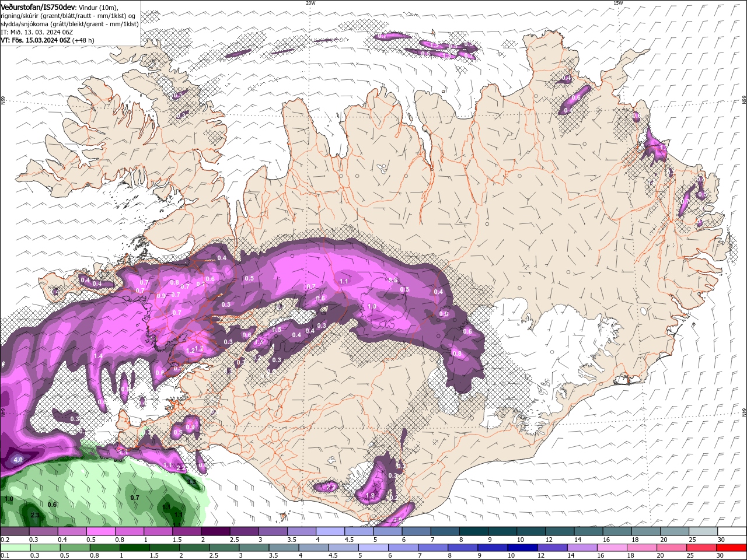Click the 4.0 snowfall value in the dark purple patch
747x560 pixels.
[x=18, y=460]
